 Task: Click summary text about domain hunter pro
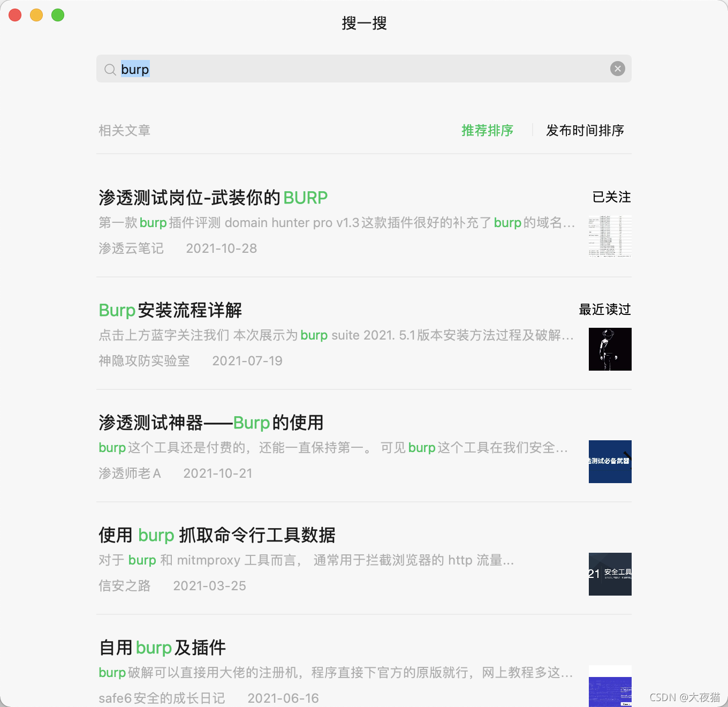point(337,223)
